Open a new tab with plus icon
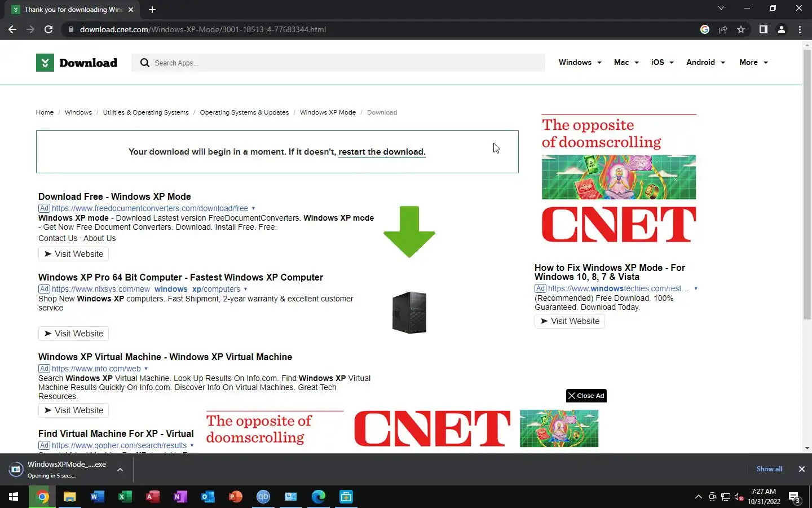812x508 pixels. tap(152, 10)
